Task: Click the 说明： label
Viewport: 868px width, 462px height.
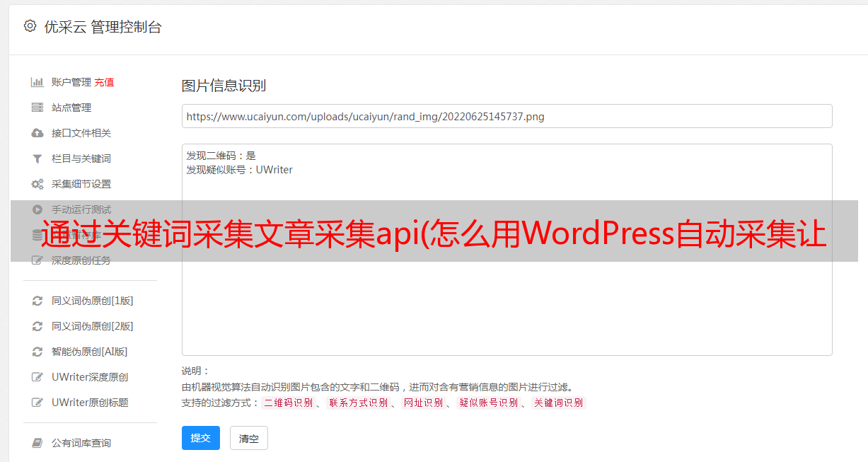Action: coord(195,371)
